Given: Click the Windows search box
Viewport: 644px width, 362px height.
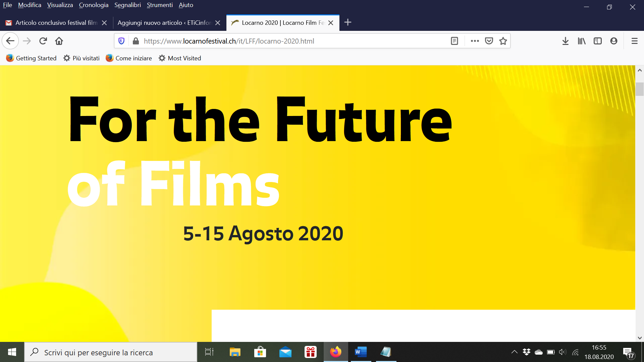Looking at the screenshot, I should point(111,352).
